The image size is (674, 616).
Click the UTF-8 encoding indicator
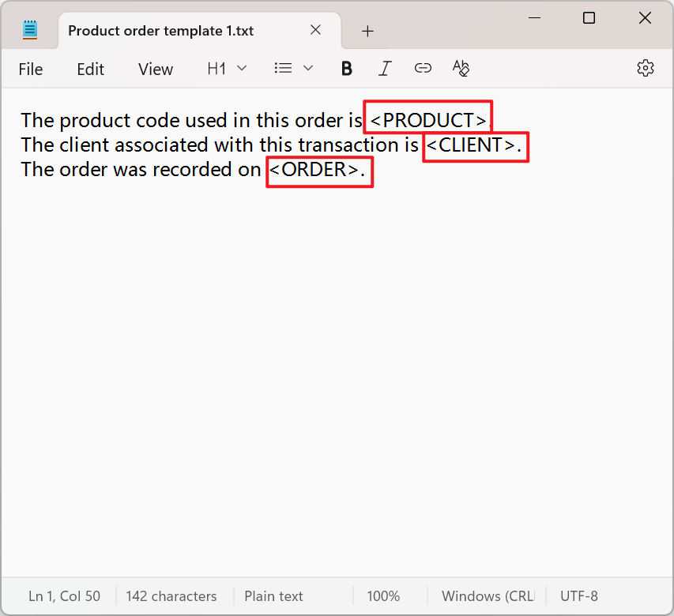point(578,595)
